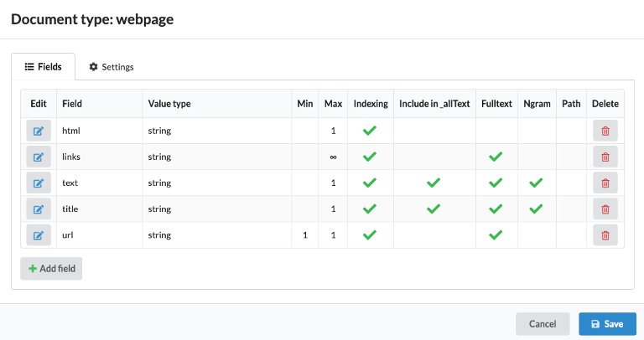Delete the title field
644x340 pixels.
[605, 209]
